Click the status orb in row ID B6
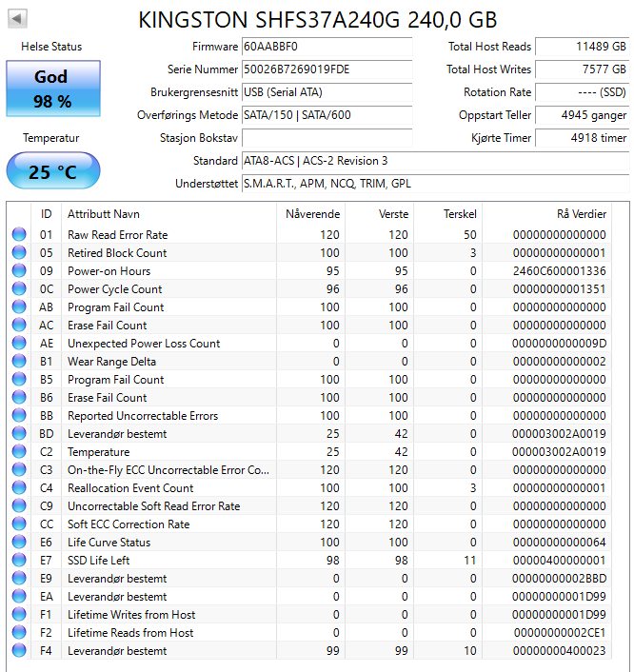The width and height of the screenshot is (634, 672). (19, 397)
